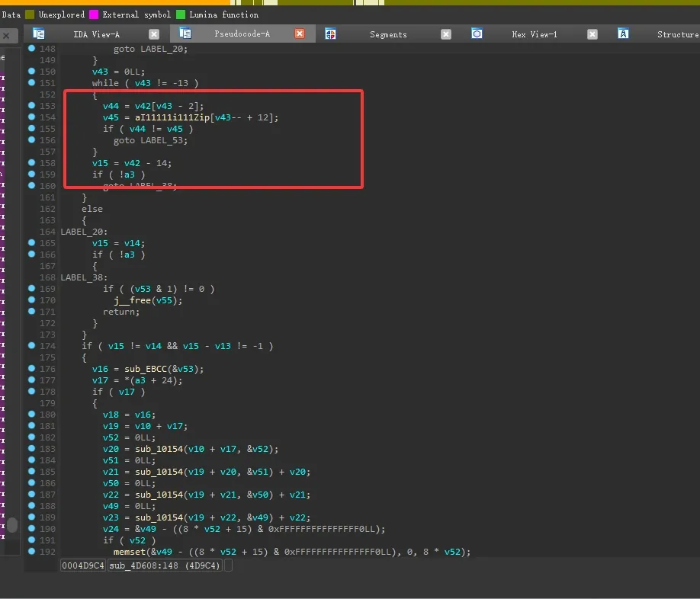Click goto LABEL_53 on line 156
This screenshot has height=599, width=700.
[x=150, y=140]
